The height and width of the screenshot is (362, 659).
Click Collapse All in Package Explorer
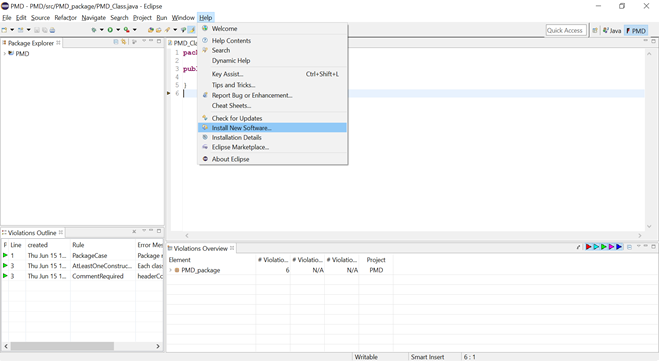[116, 42]
